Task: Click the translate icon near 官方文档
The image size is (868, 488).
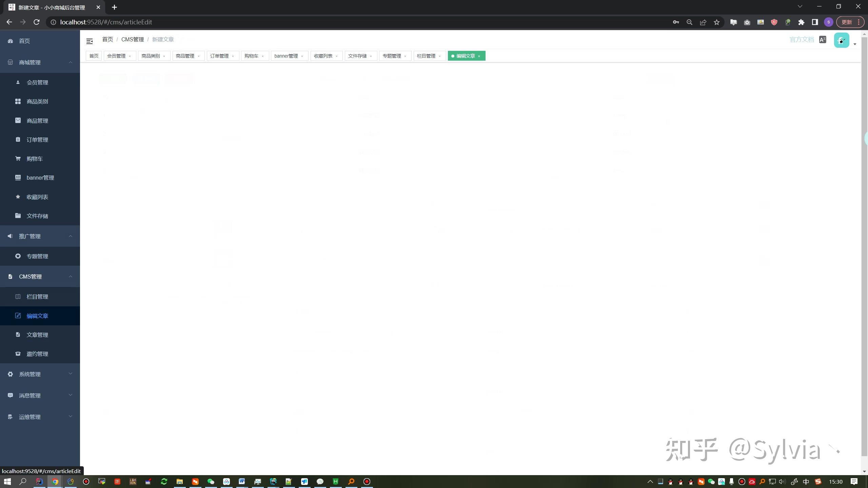Action: (823, 39)
